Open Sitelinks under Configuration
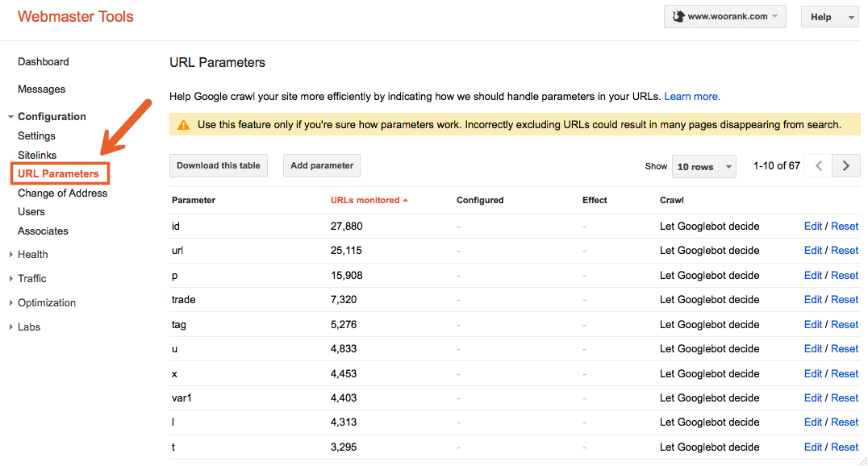 (x=37, y=155)
